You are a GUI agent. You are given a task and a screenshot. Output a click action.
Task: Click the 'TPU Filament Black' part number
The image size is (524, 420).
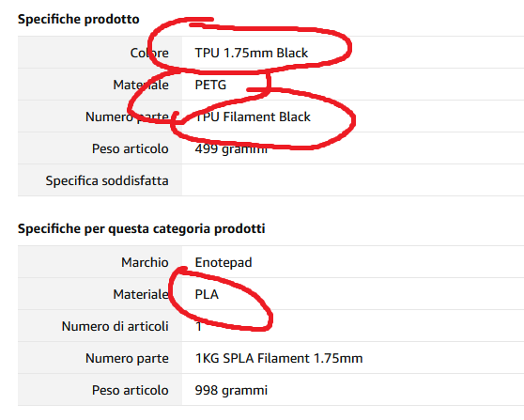click(x=253, y=117)
